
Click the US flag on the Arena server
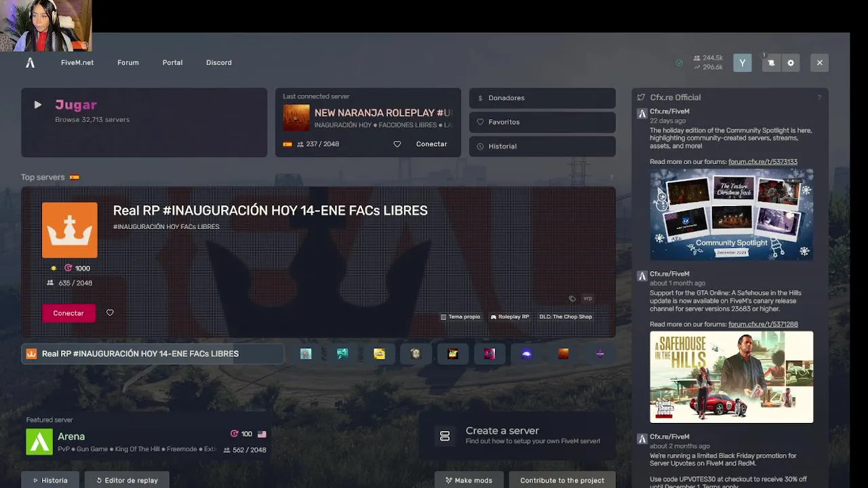coord(262,434)
